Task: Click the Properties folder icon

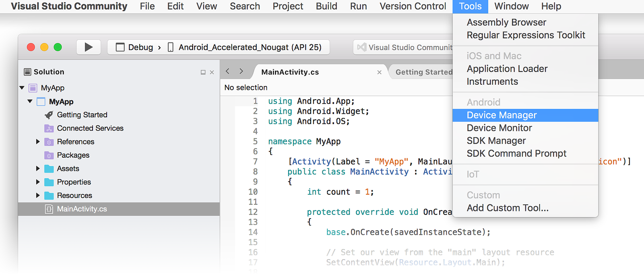Action: pos(49,182)
